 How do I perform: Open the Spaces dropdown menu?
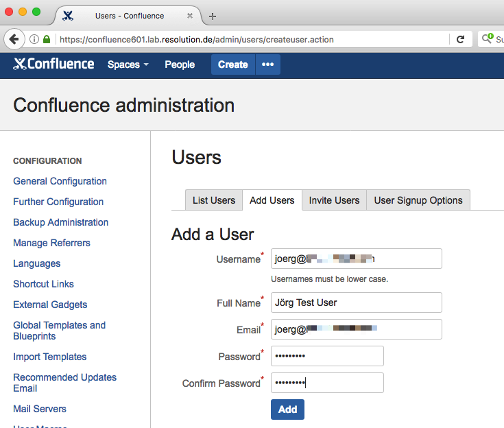(128, 64)
